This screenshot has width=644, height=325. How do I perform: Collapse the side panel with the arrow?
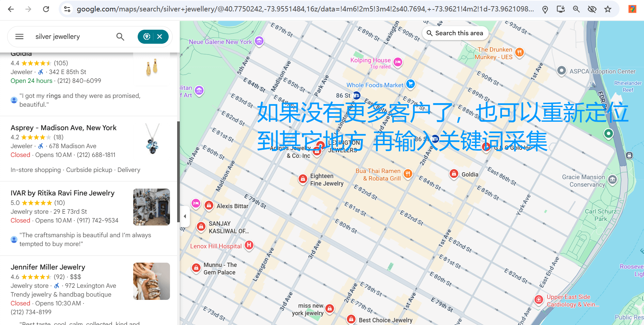pyautogui.click(x=185, y=216)
